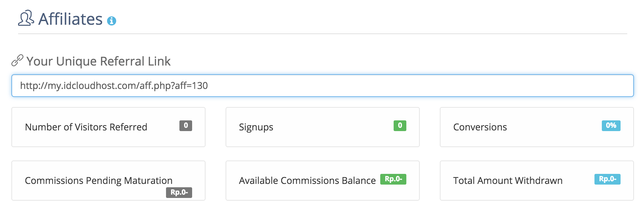Image resolution: width=644 pixels, height=212 pixels.
Task: Click the Your Unique Referral Link label
Action: point(99,61)
